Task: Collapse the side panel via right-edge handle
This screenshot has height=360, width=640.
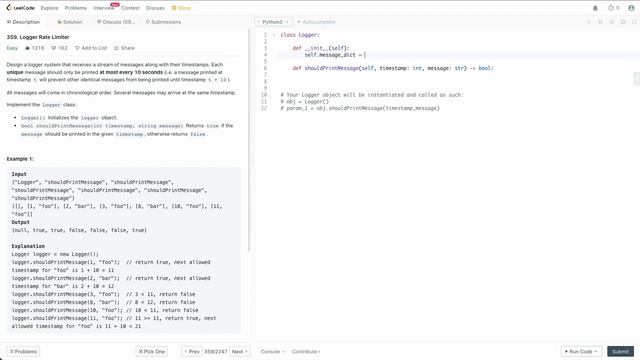Action: pyautogui.click(x=637, y=79)
